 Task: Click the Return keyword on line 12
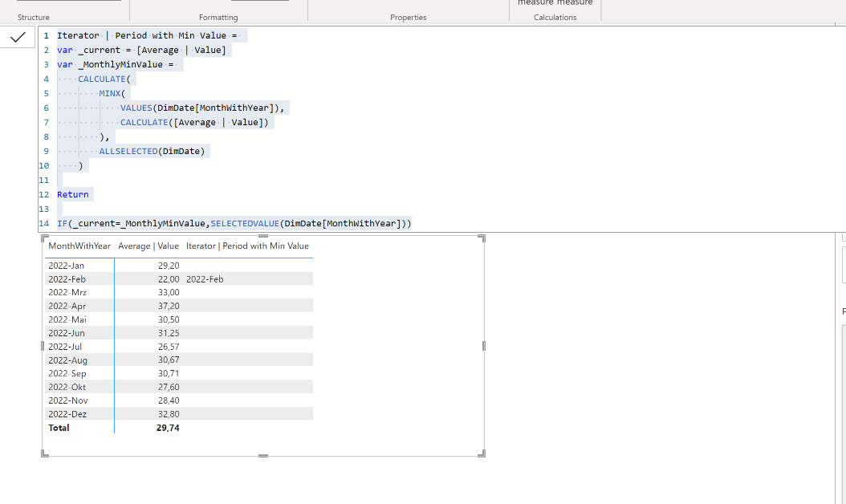(73, 195)
